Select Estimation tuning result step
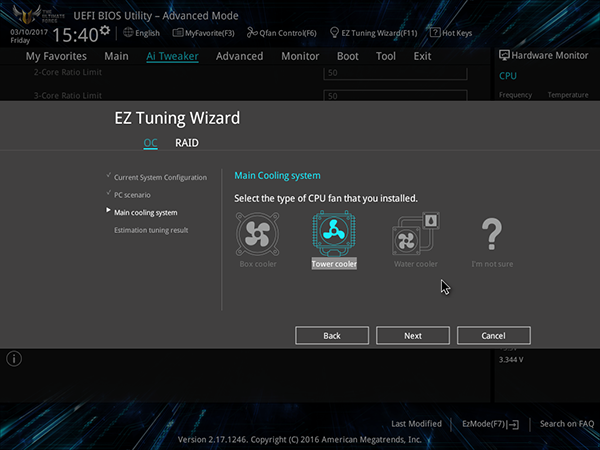Screen dimensions: 600x450 (x=151, y=230)
